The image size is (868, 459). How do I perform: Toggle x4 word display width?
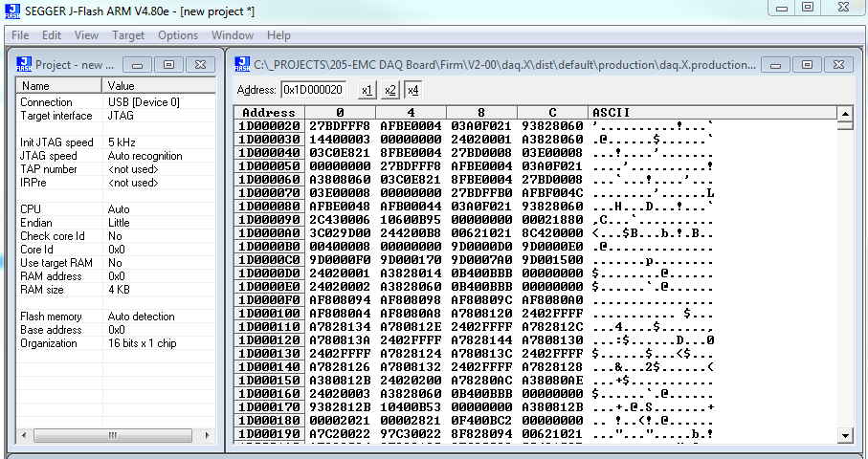click(x=412, y=90)
